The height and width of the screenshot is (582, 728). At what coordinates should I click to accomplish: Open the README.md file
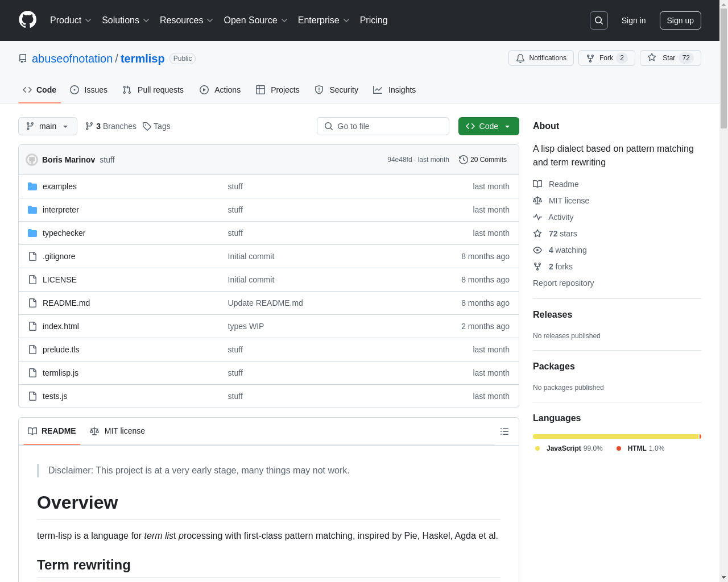(66, 303)
